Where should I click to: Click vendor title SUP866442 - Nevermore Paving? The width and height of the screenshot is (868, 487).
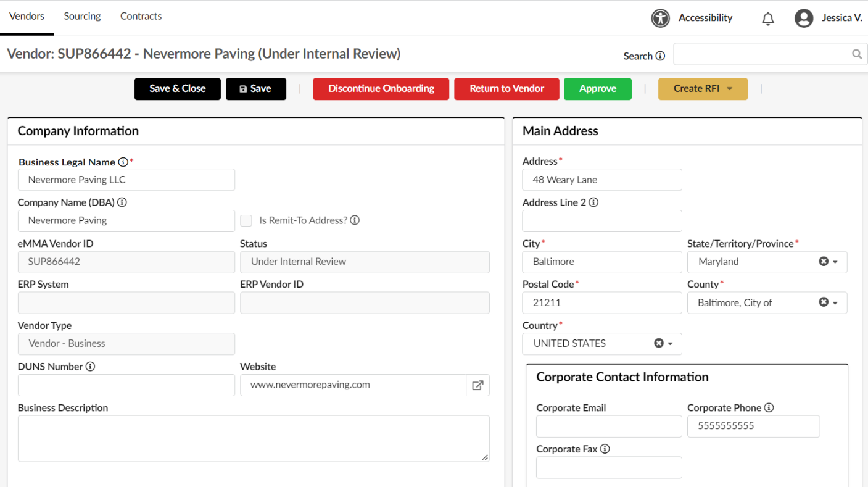click(204, 54)
